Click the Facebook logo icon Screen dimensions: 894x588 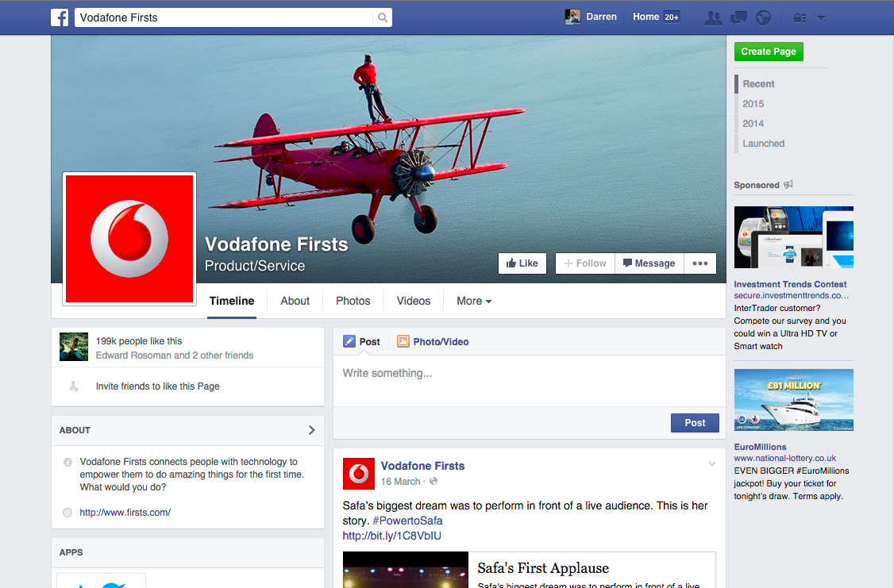pyautogui.click(x=60, y=17)
